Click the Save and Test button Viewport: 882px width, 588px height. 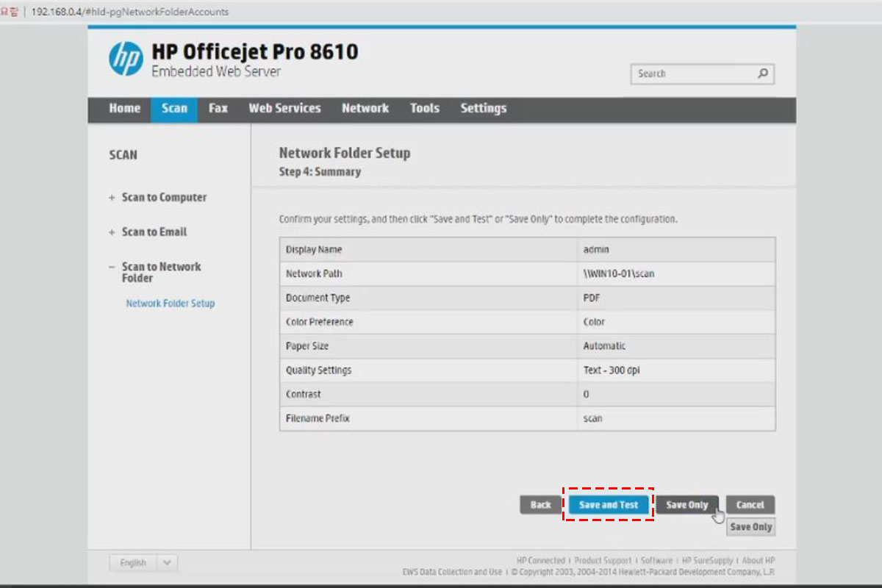click(609, 505)
